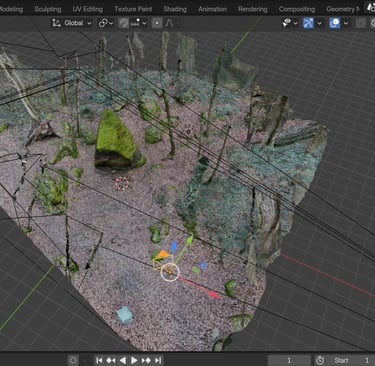Open the Geometry Nodes workspace tab
This screenshot has height=366, width=375.
343,9
